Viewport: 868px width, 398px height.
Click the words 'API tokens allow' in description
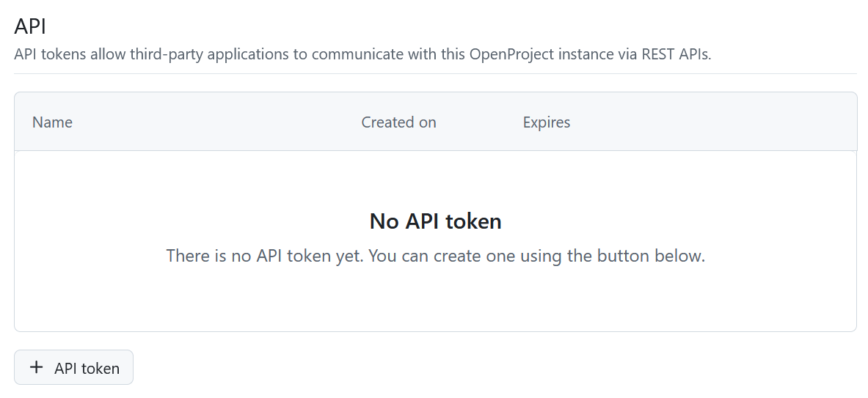click(69, 55)
